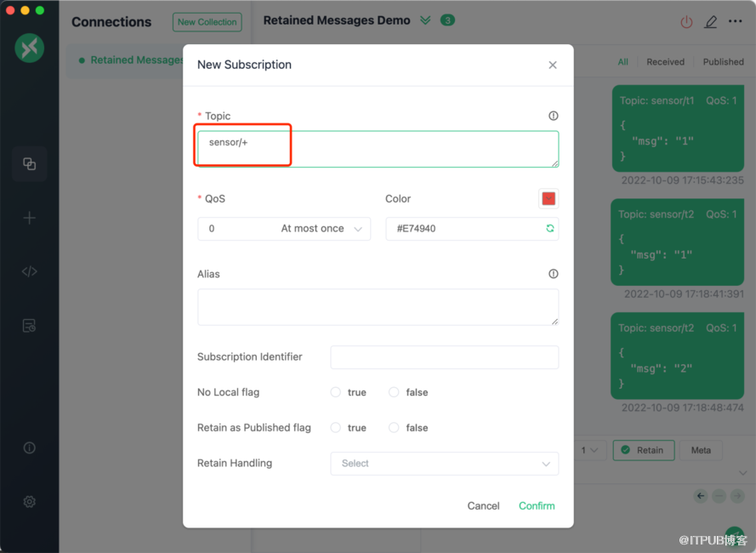
Task: Refresh the random color using the green icon
Action: 549,229
